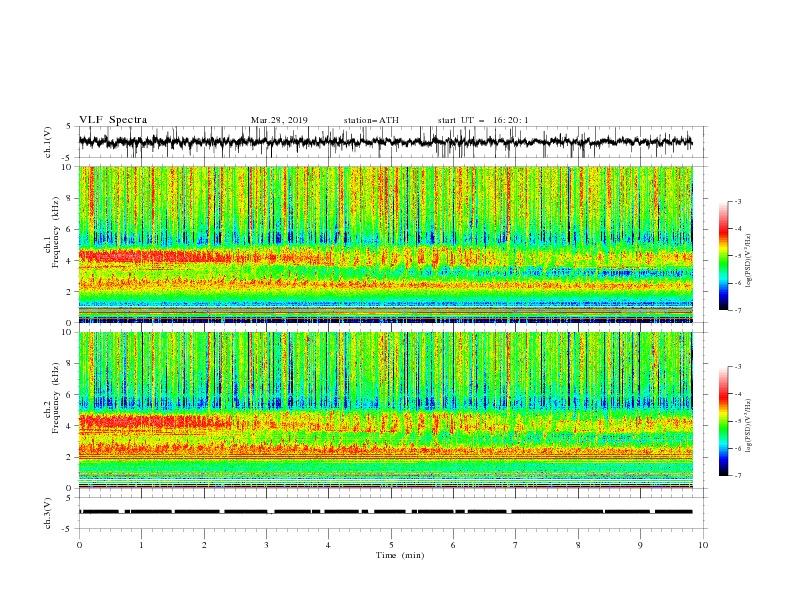Image resolution: width=792 pixels, height=612 pixels.
Task: Click the ch.2 PSD color scale bar
Action: (x=723, y=421)
